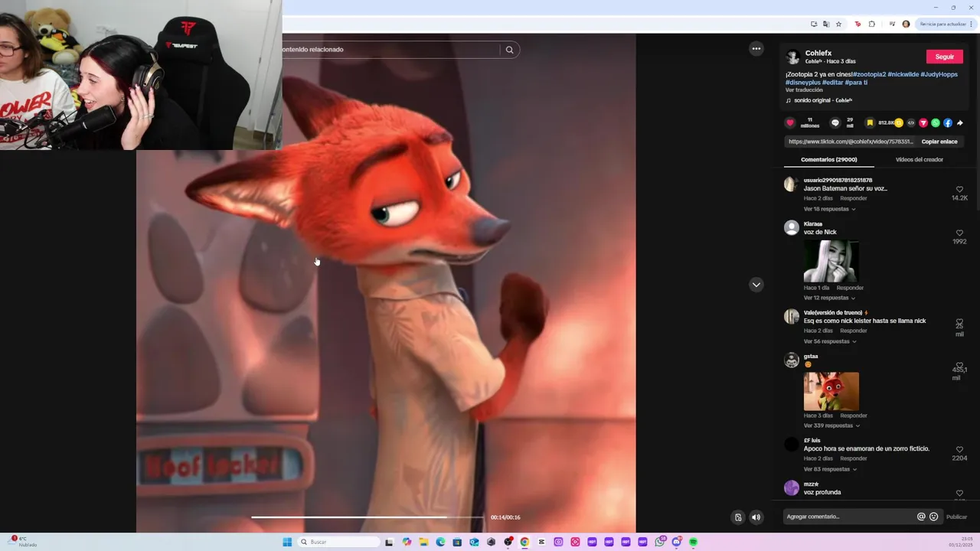Open more share options arrow
Image resolution: width=980 pixels, height=551 pixels.
[960, 122]
